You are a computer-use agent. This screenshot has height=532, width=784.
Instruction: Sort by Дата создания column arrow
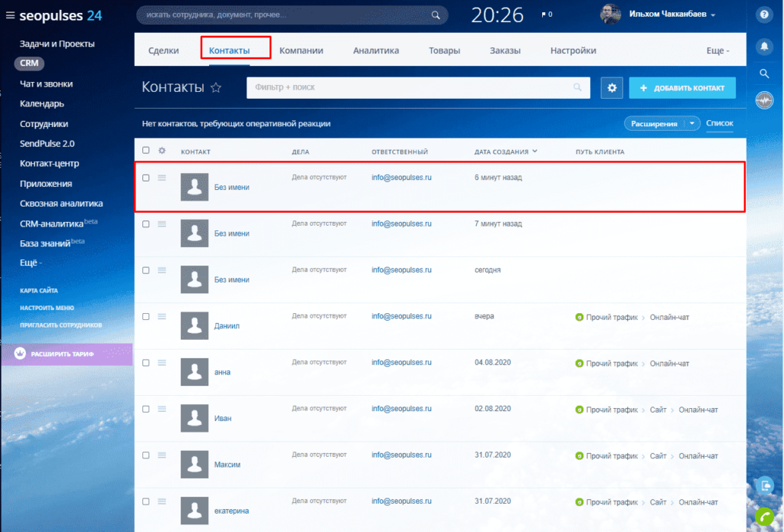pyautogui.click(x=535, y=151)
